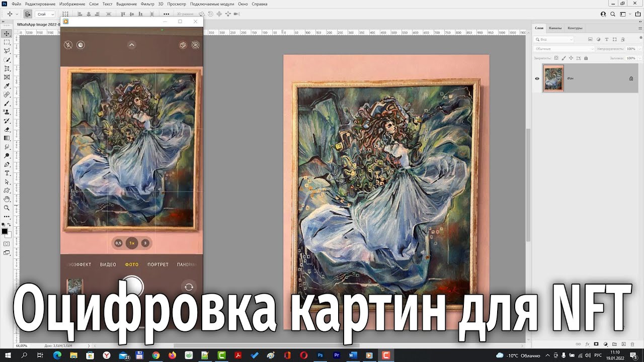Select the Move tool in the toolbox
This screenshot has height=362, width=644.
[x=7, y=33]
